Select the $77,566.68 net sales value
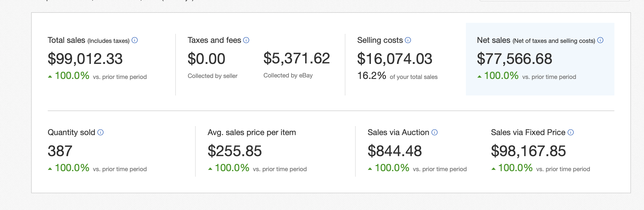The image size is (644, 210). tap(515, 59)
